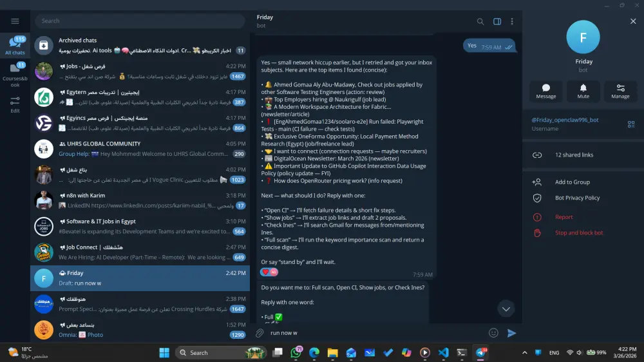Open the n8n with Karim chat
The image size is (644, 362).
click(x=140, y=200)
